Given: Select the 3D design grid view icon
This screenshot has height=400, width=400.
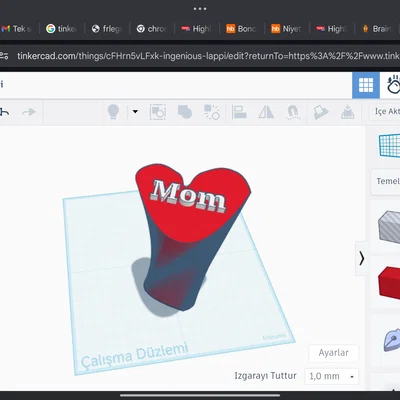Looking at the screenshot, I should [x=366, y=85].
